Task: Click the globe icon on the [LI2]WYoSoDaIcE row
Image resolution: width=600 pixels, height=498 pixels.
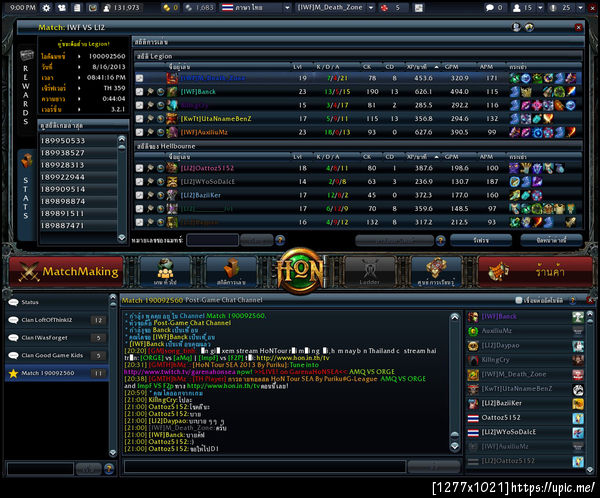Action: pos(161,182)
